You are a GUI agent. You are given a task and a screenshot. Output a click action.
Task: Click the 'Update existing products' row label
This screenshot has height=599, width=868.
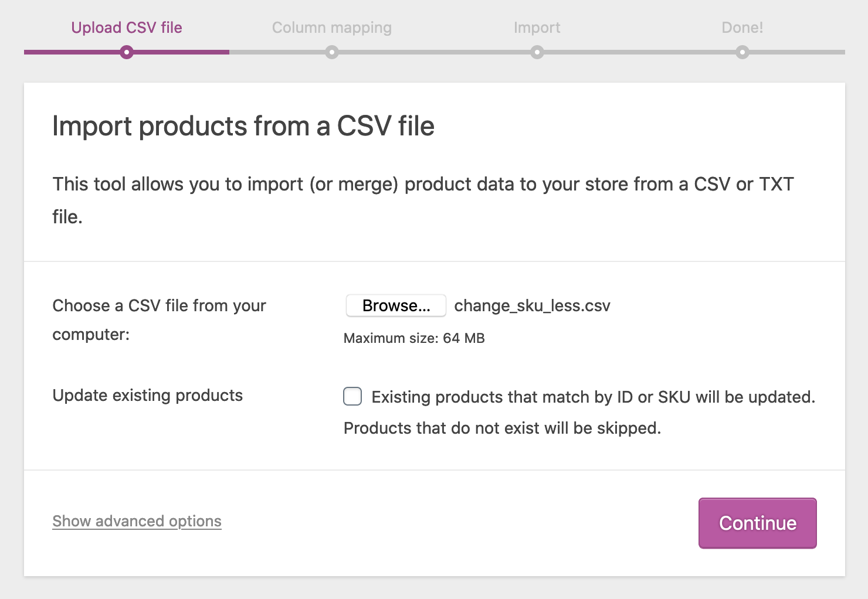coord(148,396)
